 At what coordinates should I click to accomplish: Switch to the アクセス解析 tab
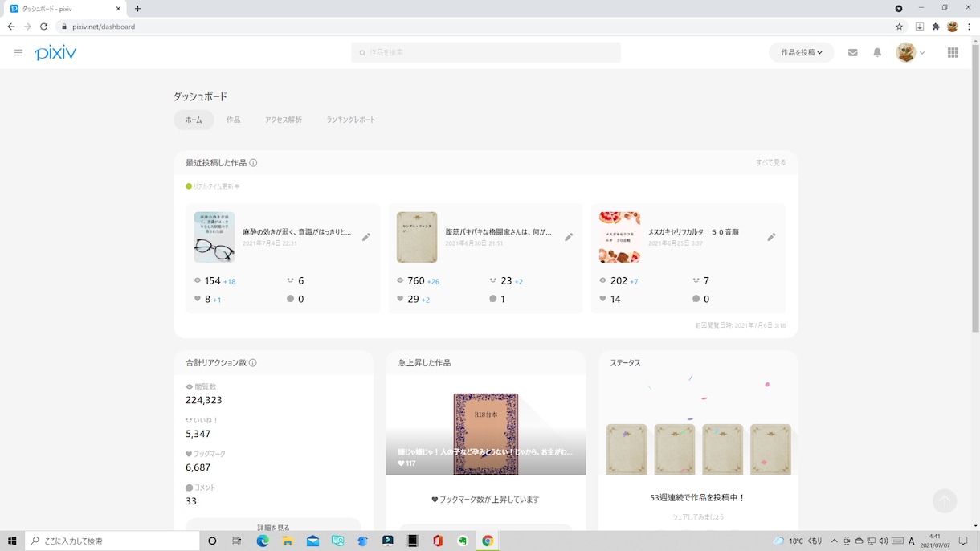point(284,120)
